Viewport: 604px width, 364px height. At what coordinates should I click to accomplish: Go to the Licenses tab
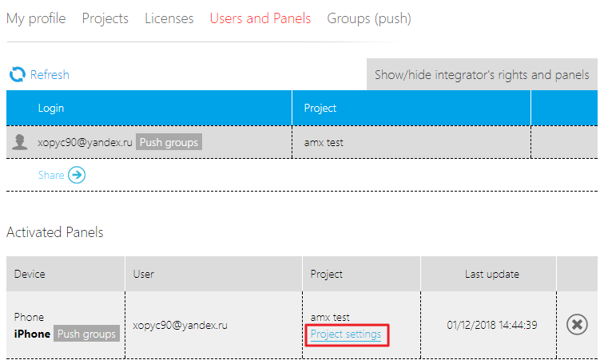tap(169, 18)
